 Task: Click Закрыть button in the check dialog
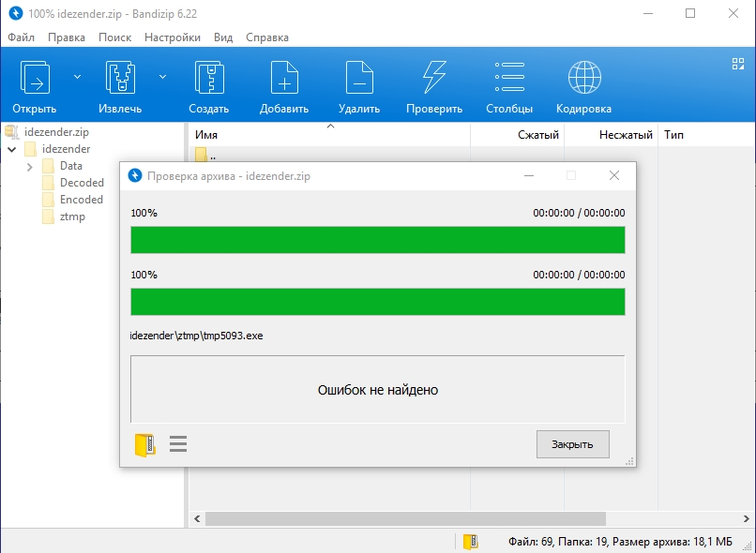[x=573, y=444]
